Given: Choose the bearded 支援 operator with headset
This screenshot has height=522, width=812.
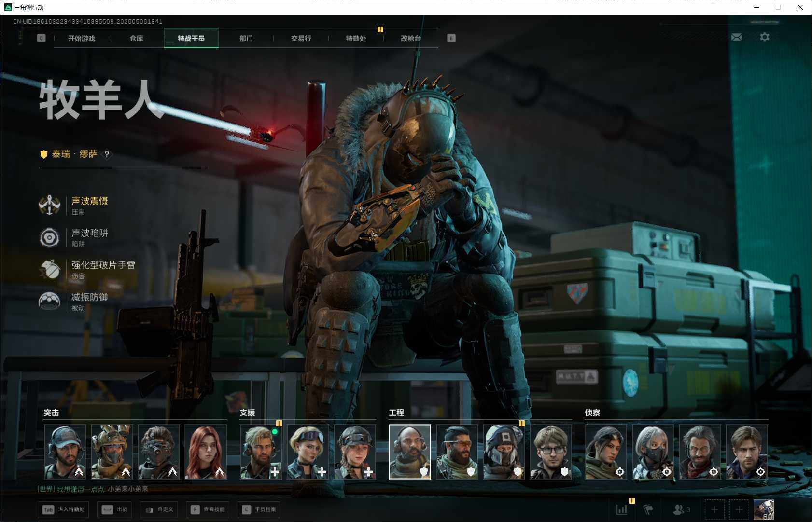Looking at the screenshot, I should point(261,452).
